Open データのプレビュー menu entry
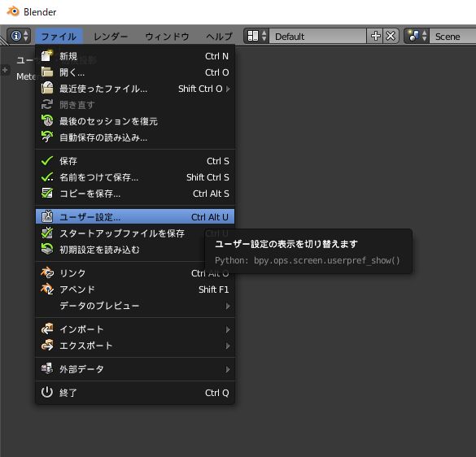This screenshot has height=457, width=476. [x=135, y=306]
